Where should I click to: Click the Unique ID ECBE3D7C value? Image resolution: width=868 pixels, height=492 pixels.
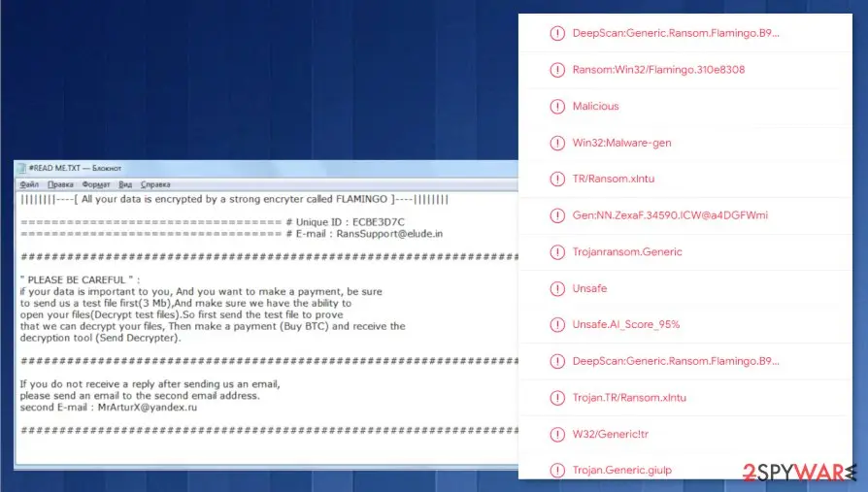coord(379,222)
